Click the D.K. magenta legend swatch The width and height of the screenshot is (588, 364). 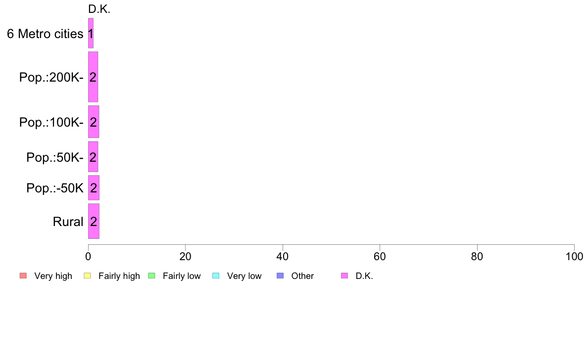click(344, 276)
